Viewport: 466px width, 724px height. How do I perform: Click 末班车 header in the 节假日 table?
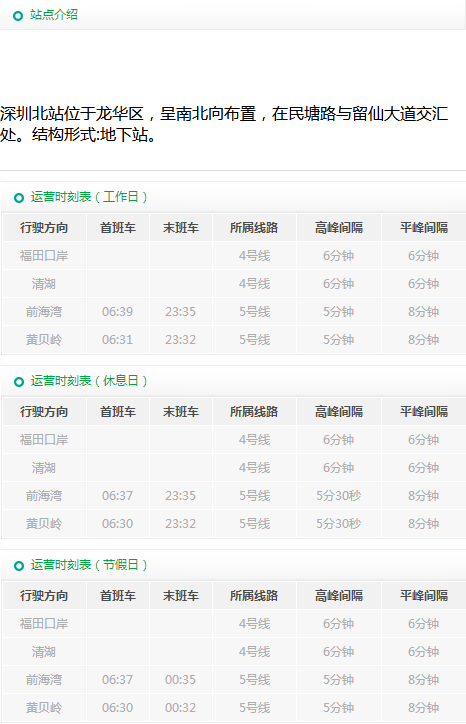point(181,596)
